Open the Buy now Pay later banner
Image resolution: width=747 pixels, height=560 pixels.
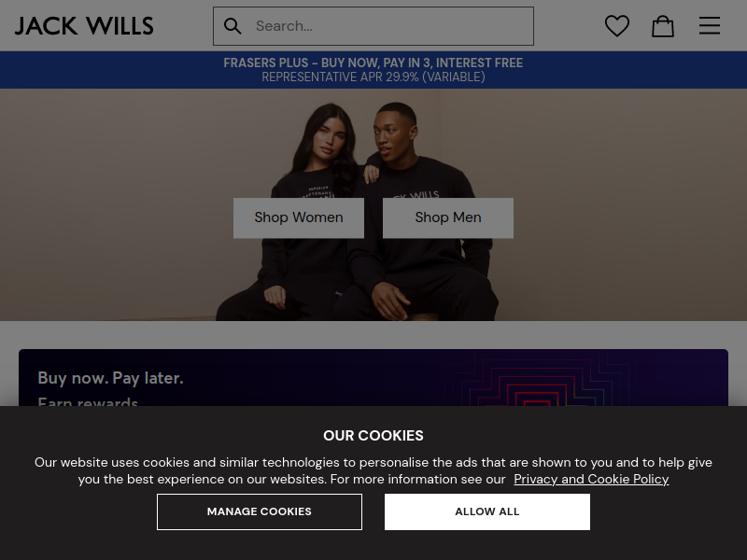coord(373,378)
